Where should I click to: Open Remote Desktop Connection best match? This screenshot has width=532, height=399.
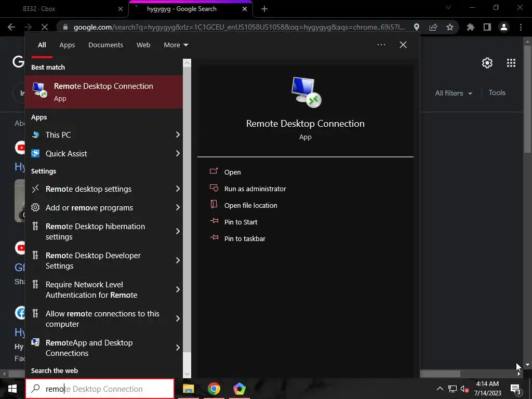(104, 92)
